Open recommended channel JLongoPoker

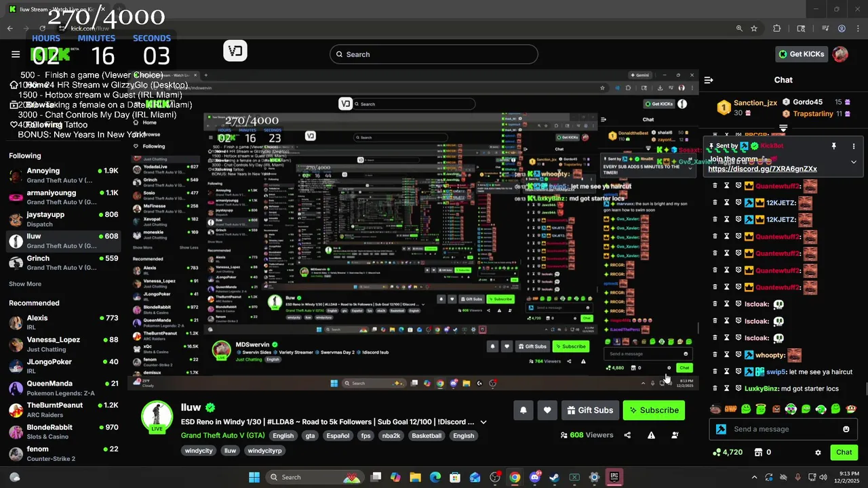click(x=64, y=367)
